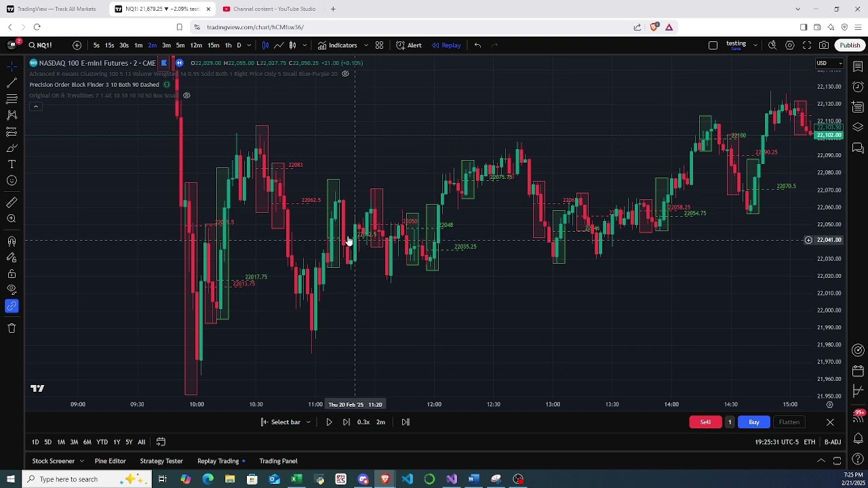Image resolution: width=868 pixels, height=488 pixels.
Task: Toggle magnet mode on the left toolbar
Action: click(12, 241)
